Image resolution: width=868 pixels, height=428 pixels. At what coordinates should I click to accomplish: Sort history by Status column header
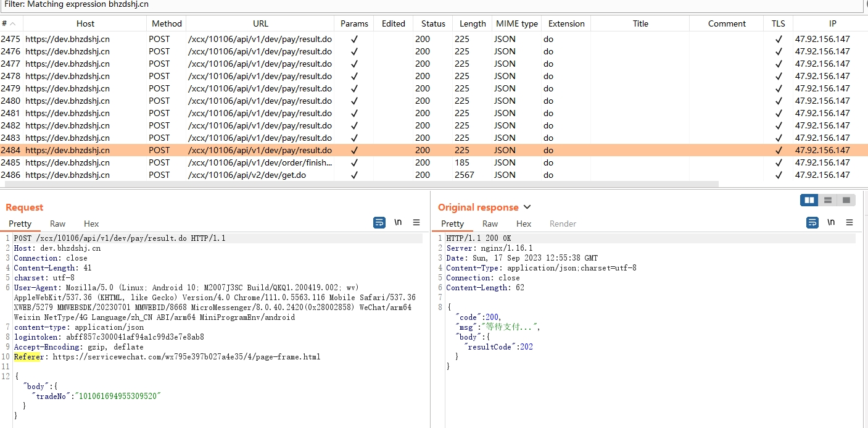(433, 23)
